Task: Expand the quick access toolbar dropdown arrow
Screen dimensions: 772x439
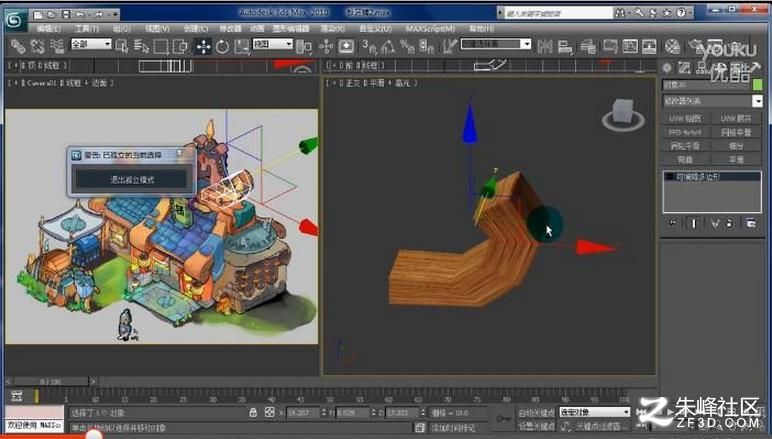Action: coord(116,15)
